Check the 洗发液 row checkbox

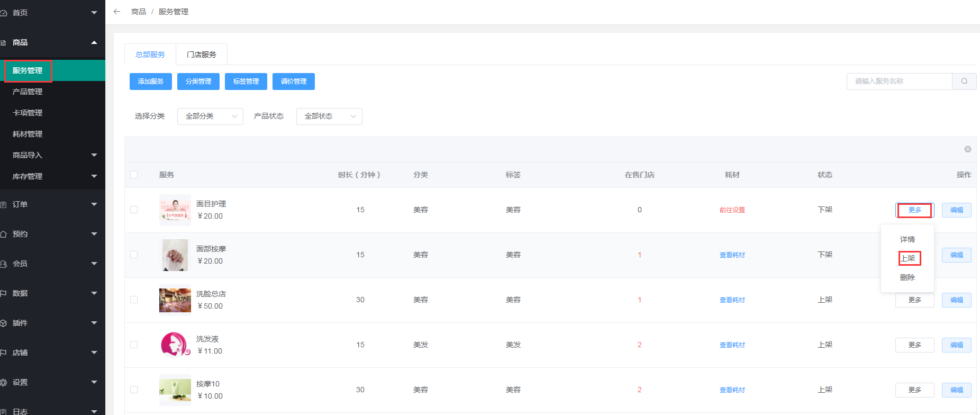point(134,345)
